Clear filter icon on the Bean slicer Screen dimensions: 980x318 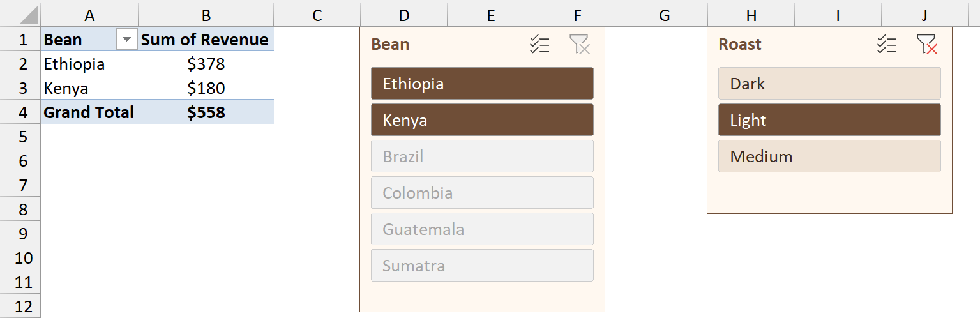[x=580, y=45]
